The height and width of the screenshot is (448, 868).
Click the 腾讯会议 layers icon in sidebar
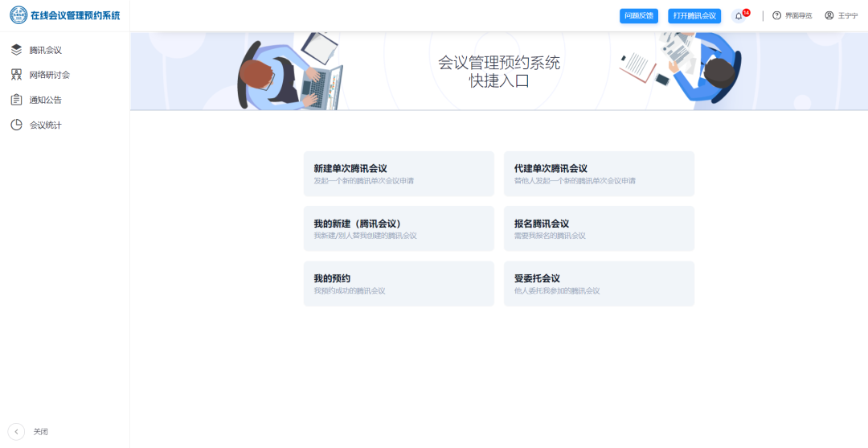point(17,50)
